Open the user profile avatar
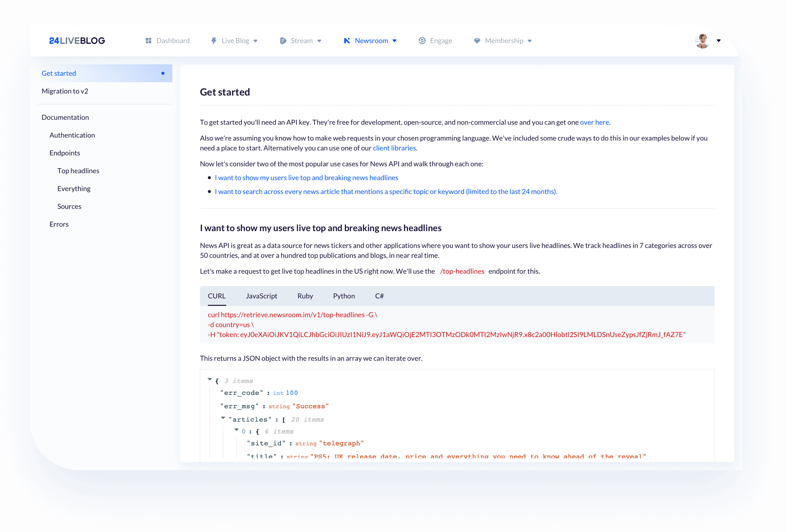787x532 pixels. point(702,41)
